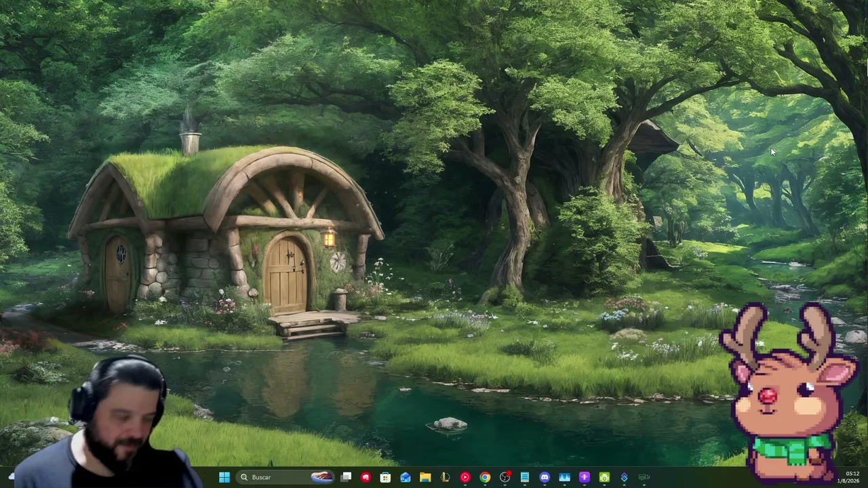Open the Windows Start menu
Screen dimensions: 868x488
(224, 477)
